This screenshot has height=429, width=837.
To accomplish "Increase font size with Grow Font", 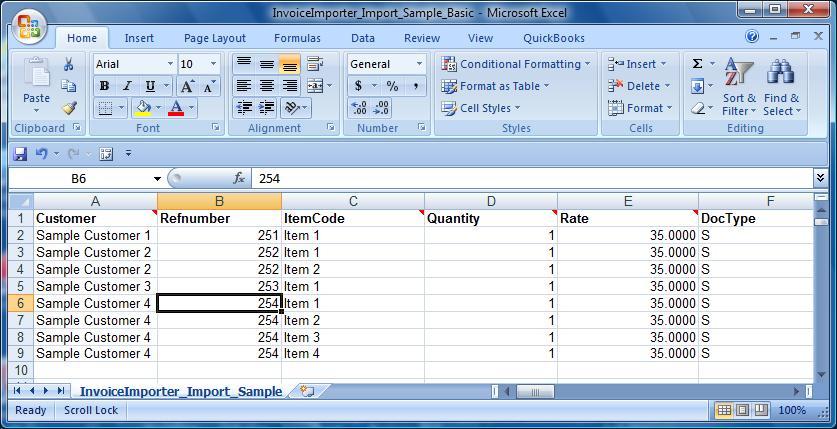I will click(186, 86).
